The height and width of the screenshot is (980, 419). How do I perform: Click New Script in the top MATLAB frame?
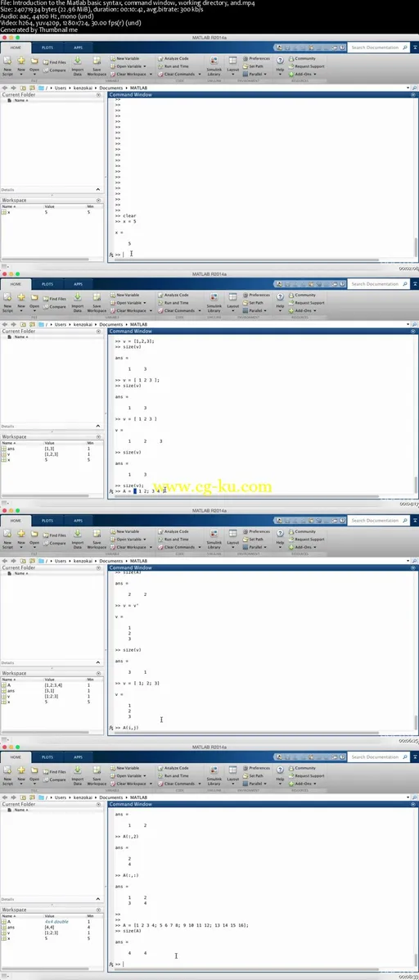coord(7,65)
